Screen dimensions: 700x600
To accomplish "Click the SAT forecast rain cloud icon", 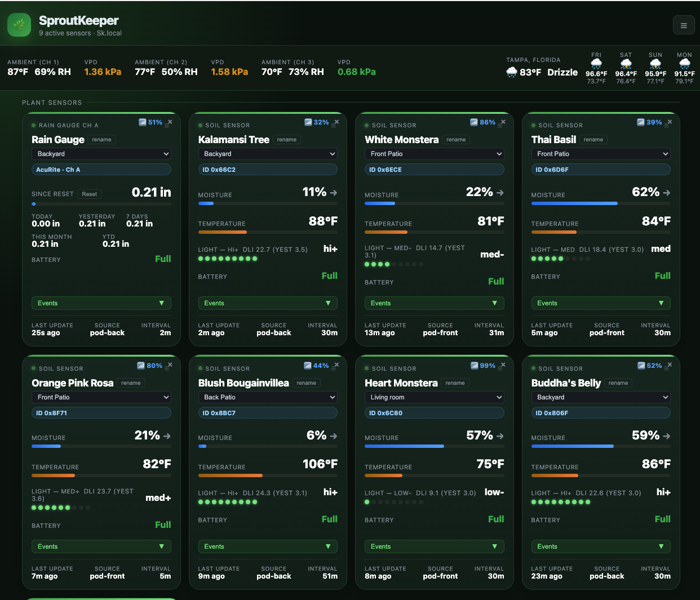I will coord(626,64).
